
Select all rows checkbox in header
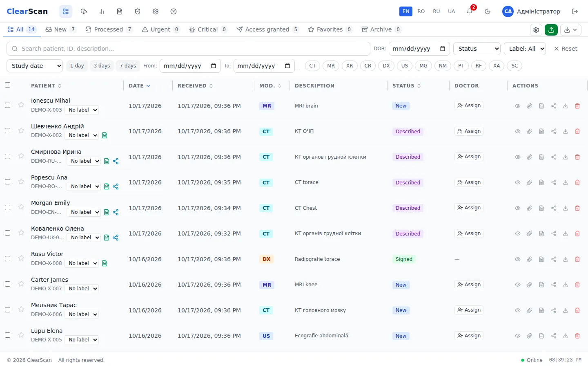point(7,85)
